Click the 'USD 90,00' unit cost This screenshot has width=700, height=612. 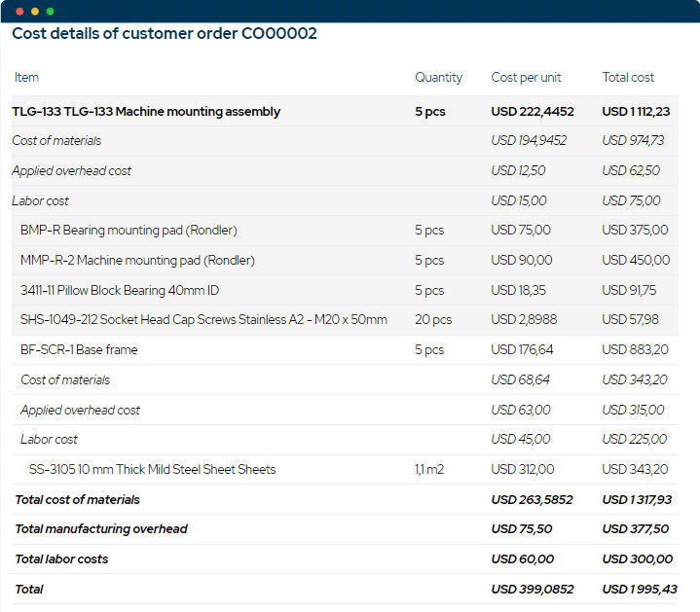pyautogui.click(x=522, y=260)
